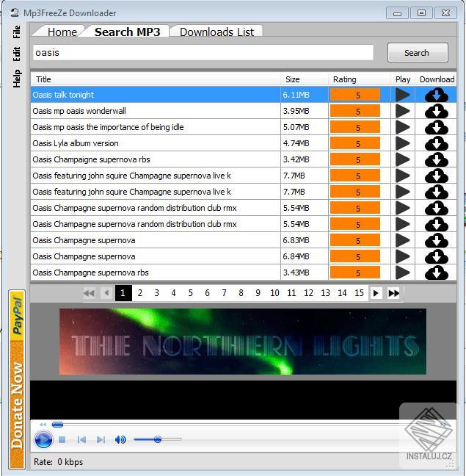This screenshot has height=476, width=466.
Task: Open the Downloads List tab
Action: [216, 32]
